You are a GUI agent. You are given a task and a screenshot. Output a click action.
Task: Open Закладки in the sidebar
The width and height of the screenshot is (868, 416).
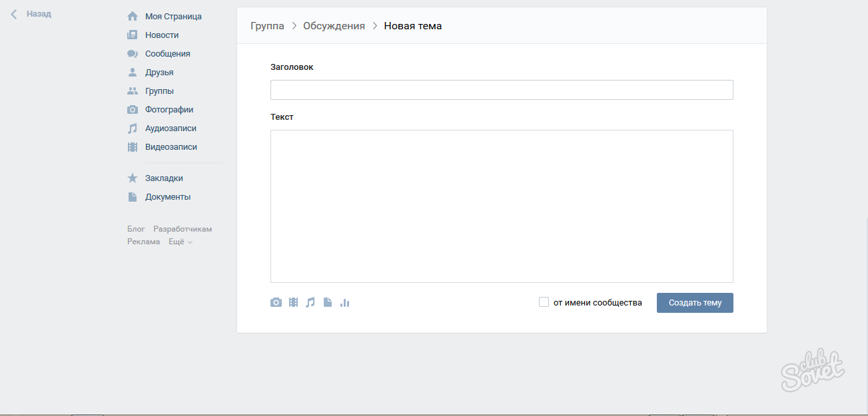click(x=164, y=178)
